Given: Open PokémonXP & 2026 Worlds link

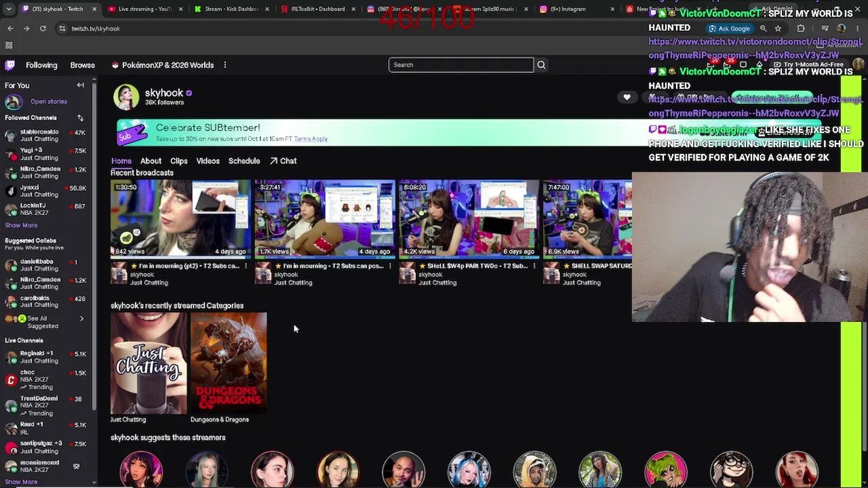Looking at the screenshot, I should [x=163, y=65].
